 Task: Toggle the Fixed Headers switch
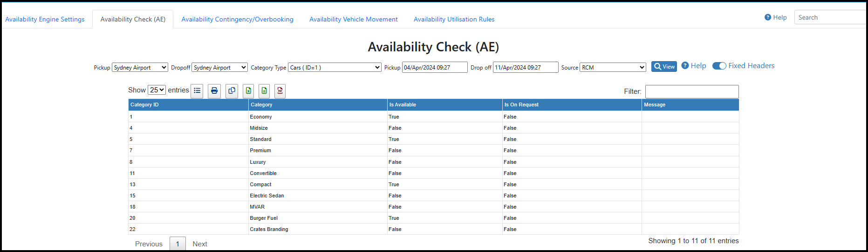[x=719, y=66]
